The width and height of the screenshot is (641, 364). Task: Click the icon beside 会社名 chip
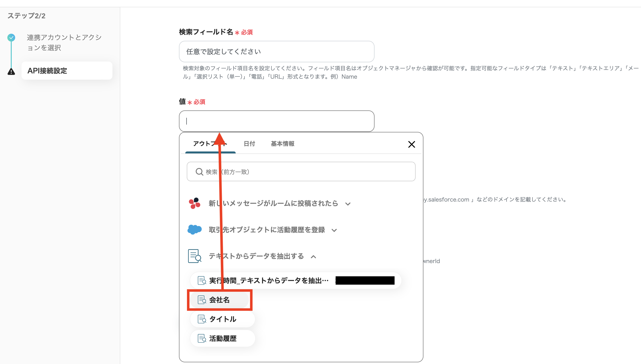[x=202, y=300]
